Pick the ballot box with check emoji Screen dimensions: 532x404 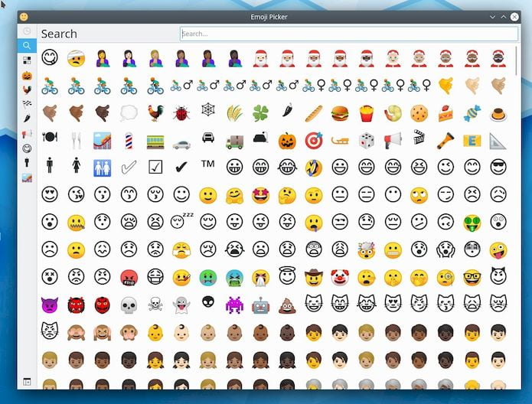(155, 167)
